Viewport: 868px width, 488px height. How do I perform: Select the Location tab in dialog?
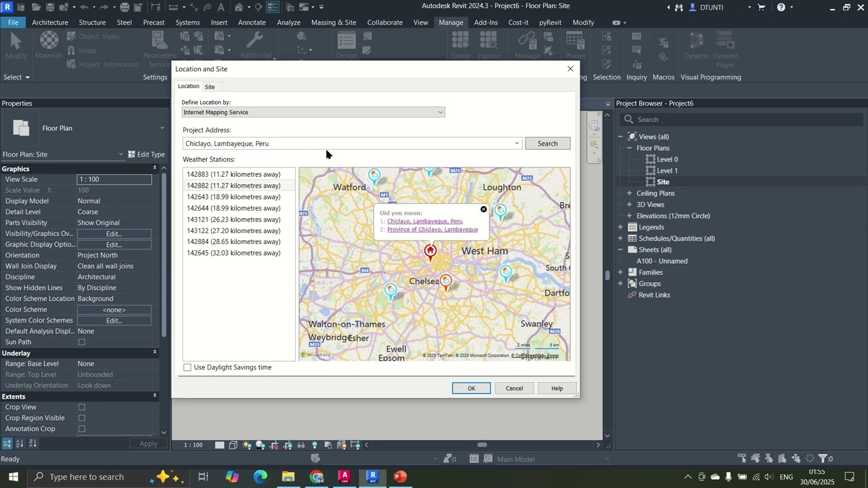189,86
